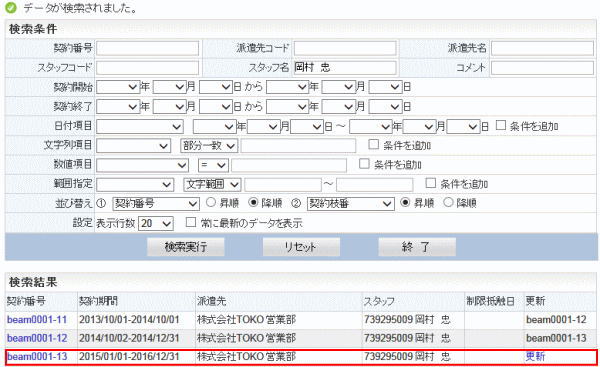This screenshot has height=367, width=600.
Task: Click the スタッフ名 field containing 岡村 忠
Action: 345,68
